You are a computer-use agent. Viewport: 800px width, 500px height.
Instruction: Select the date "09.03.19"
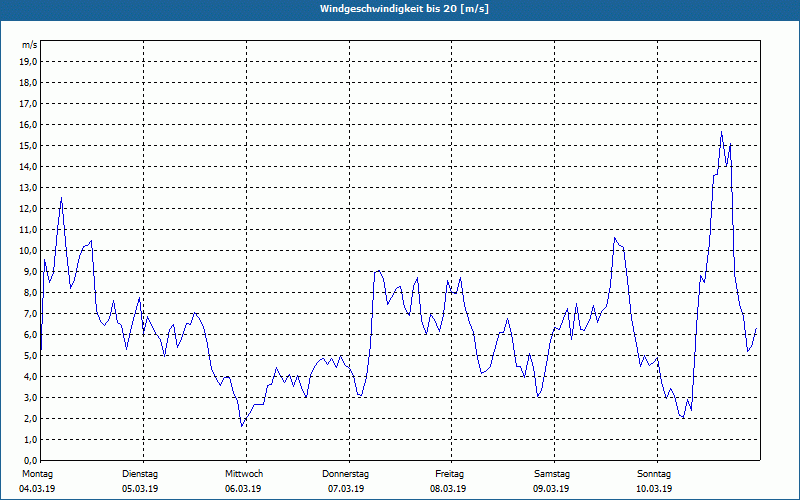coord(551,489)
